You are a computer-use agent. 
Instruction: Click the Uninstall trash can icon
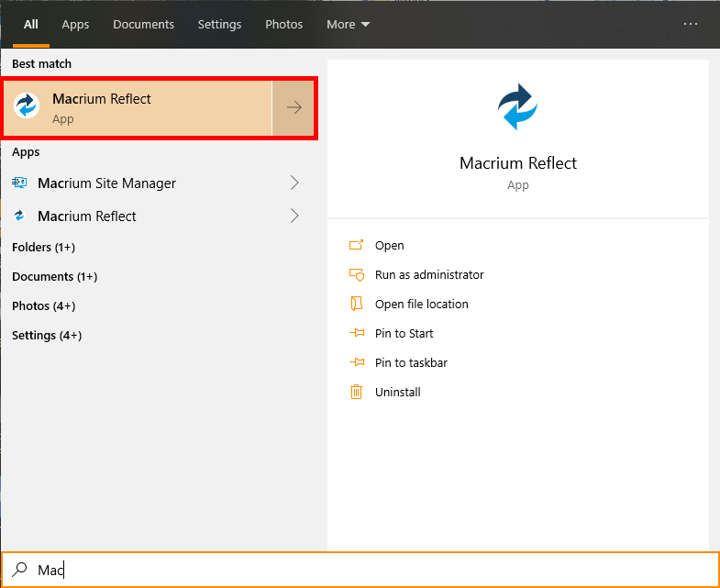coord(356,392)
